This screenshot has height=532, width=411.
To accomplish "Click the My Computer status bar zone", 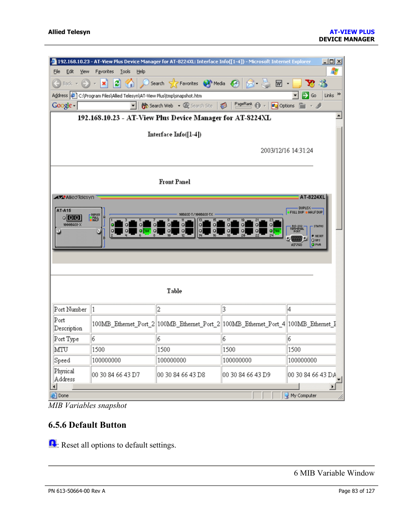I will [x=300, y=395].
